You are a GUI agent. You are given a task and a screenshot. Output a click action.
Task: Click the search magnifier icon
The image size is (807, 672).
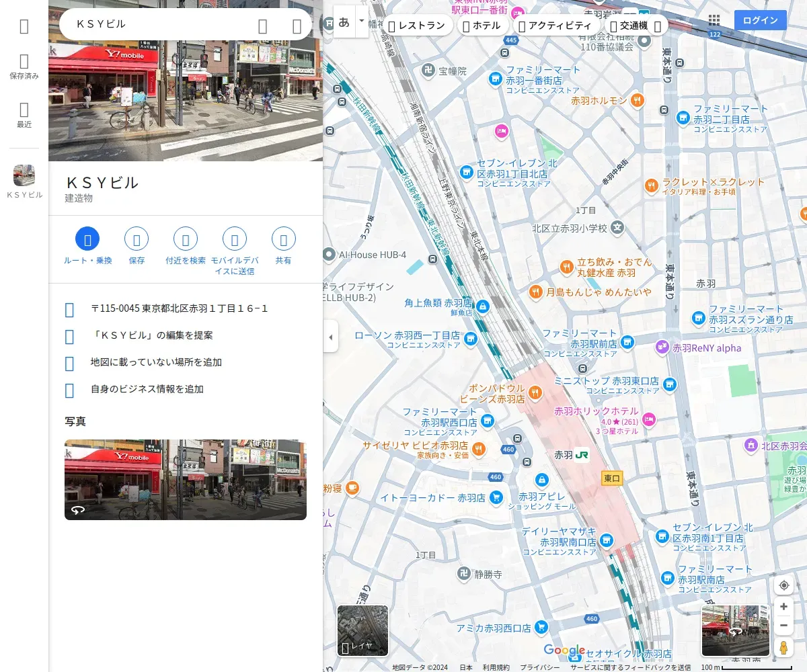click(x=263, y=26)
